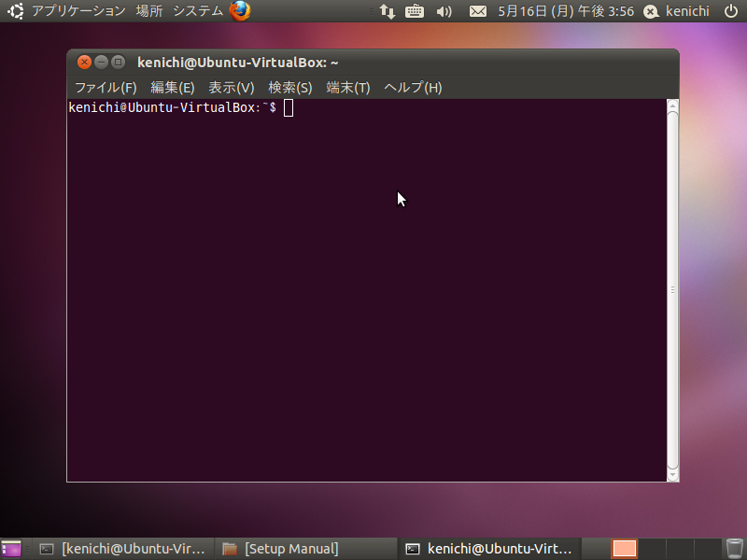747x560 pixels.
Task: Open the sound volume indicator
Action: point(444,11)
